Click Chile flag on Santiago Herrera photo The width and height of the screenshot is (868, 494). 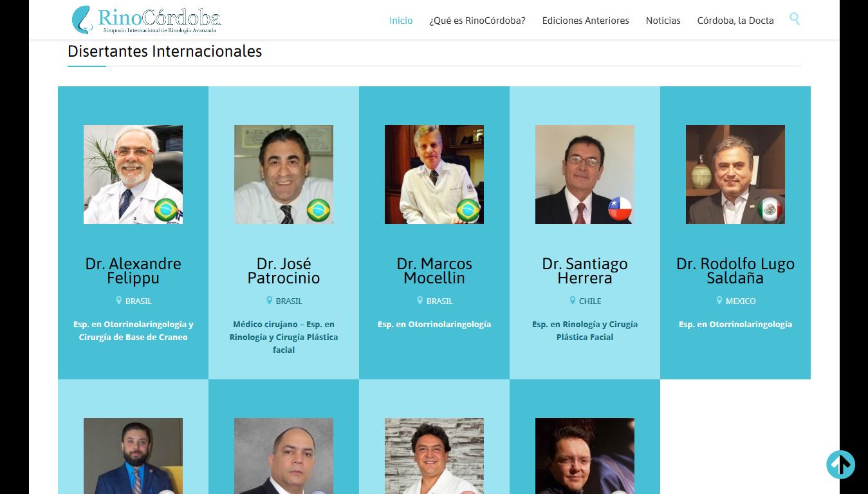pyautogui.click(x=620, y=209)
